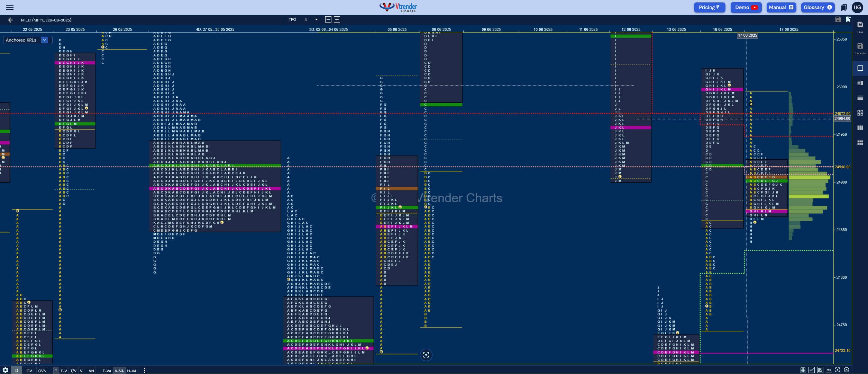Click focus target icon at bottom right
This screenshot has height=374, width=868.
coord(838,370)
